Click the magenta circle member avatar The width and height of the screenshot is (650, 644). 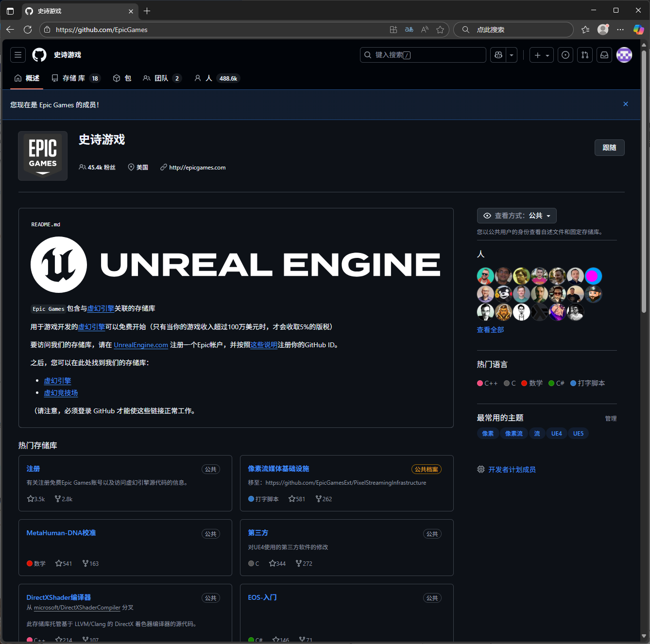[593, 276]
